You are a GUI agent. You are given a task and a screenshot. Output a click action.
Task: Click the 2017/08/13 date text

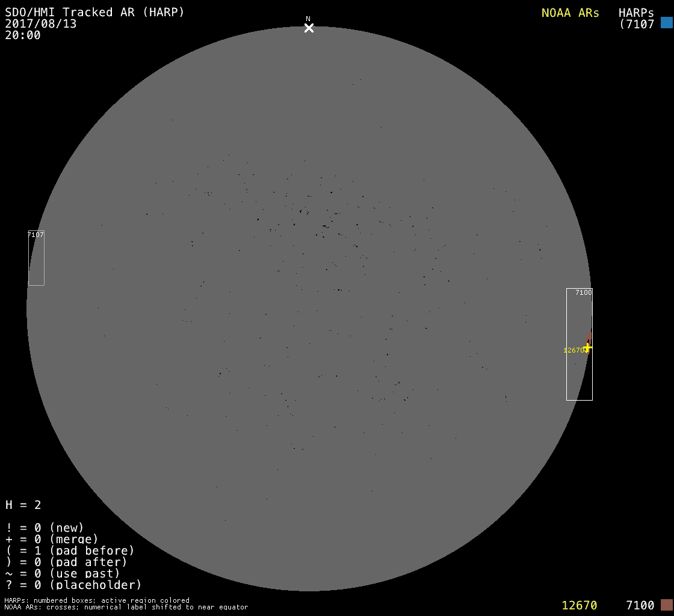[40, 24]
